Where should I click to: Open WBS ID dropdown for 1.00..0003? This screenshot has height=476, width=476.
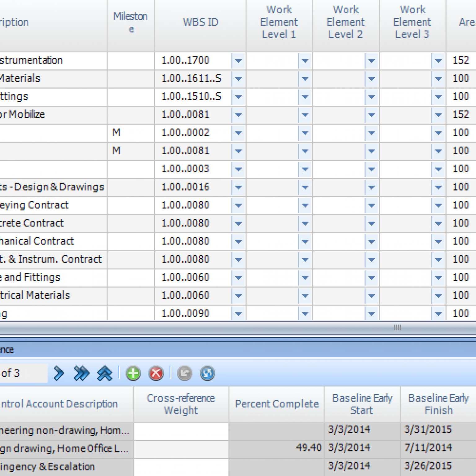(x=238, y=169)
